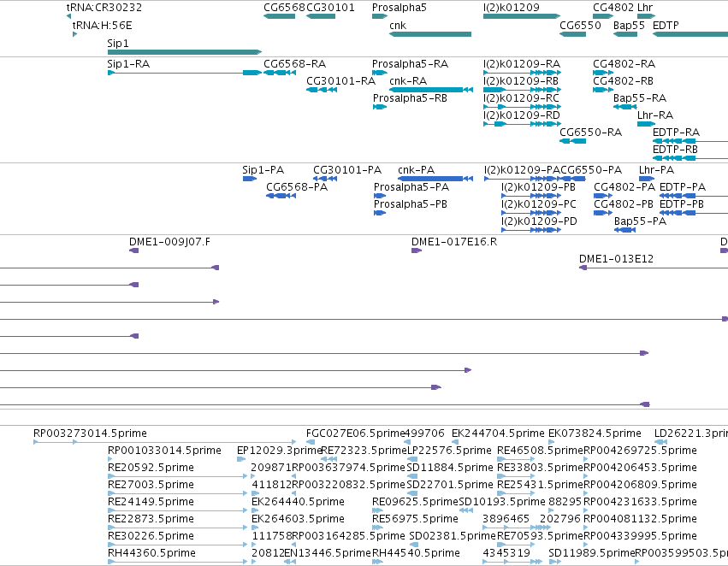The height and width of the screenshot is (566, 728).
Task: Select the RE27003.5prime EST label
Action: point(151,486)
